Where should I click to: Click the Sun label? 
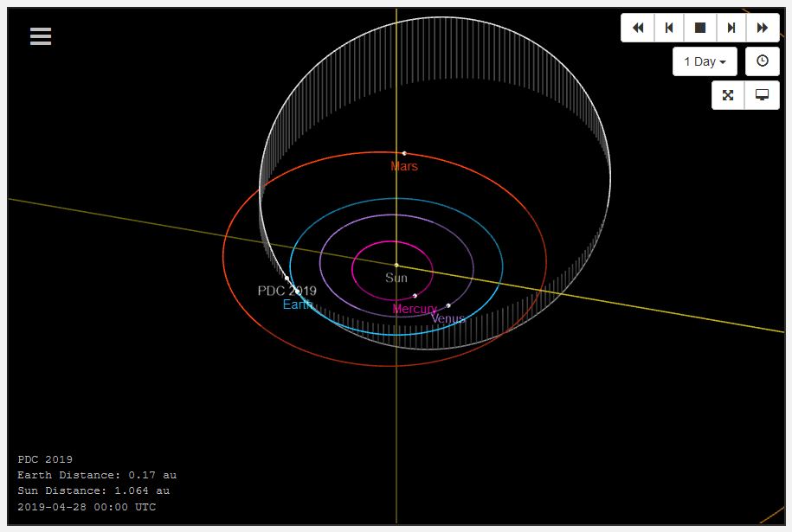point(396,278)
